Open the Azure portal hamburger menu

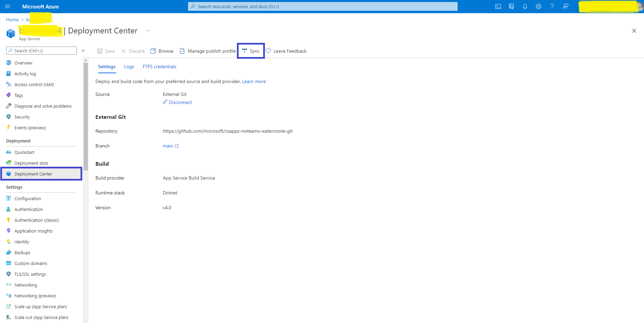[7, 6]
